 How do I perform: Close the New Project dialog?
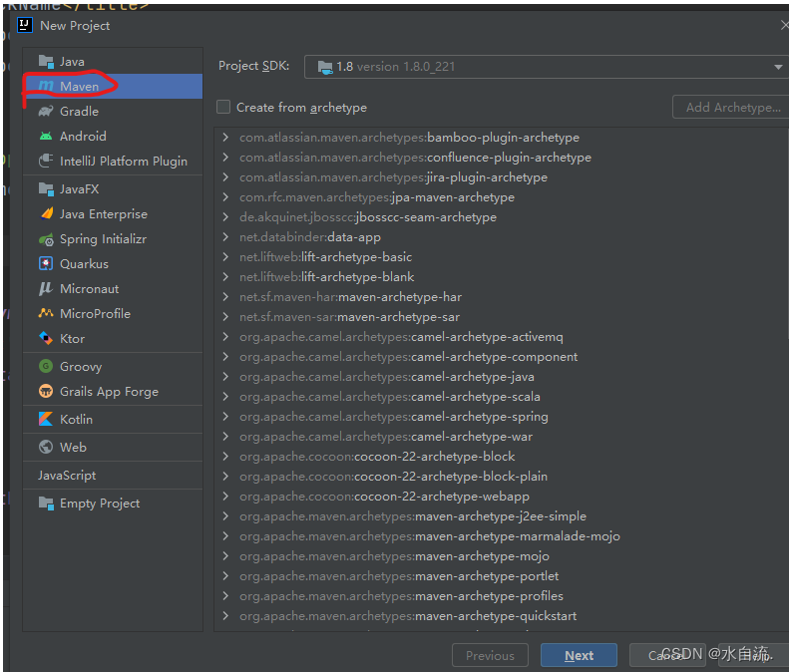point(784,25)
